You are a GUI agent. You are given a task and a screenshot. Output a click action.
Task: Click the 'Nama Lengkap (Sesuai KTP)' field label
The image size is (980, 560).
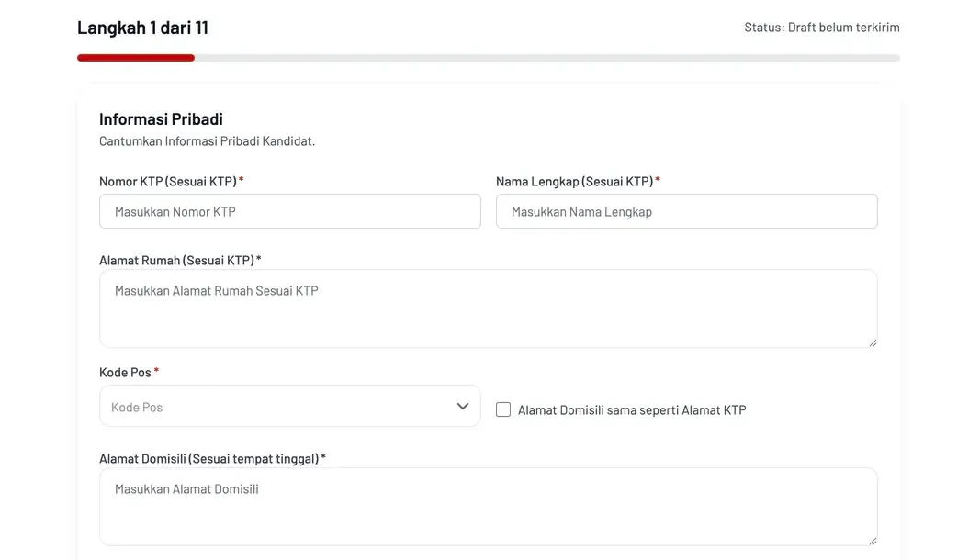(x=574, y=182)
